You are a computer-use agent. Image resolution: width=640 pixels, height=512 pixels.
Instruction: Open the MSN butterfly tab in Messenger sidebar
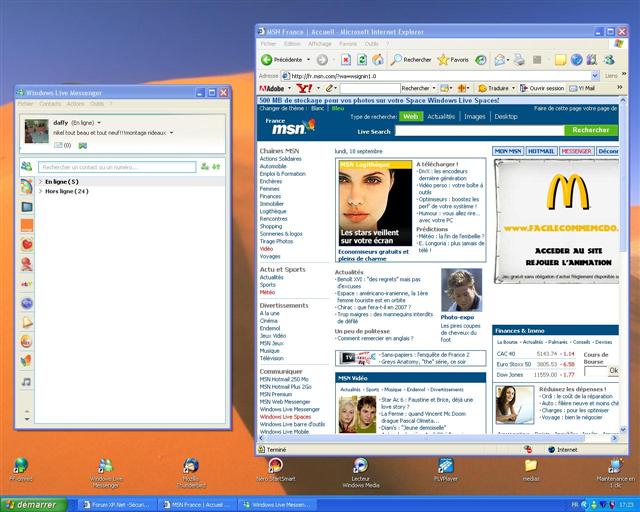(26, 361)
